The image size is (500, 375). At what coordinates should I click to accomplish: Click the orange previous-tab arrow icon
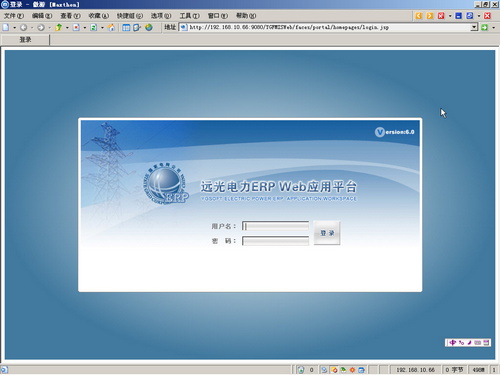click(x=419, y=16)
